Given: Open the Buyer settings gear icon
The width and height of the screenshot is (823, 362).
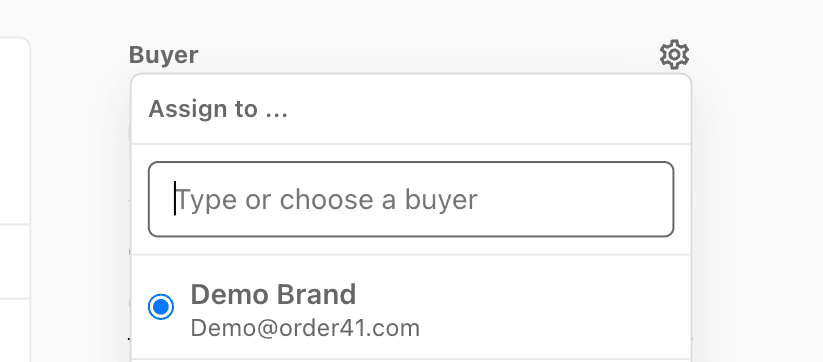Looking at the screenshot, I should pyautogui.click(x=674, y=55).
